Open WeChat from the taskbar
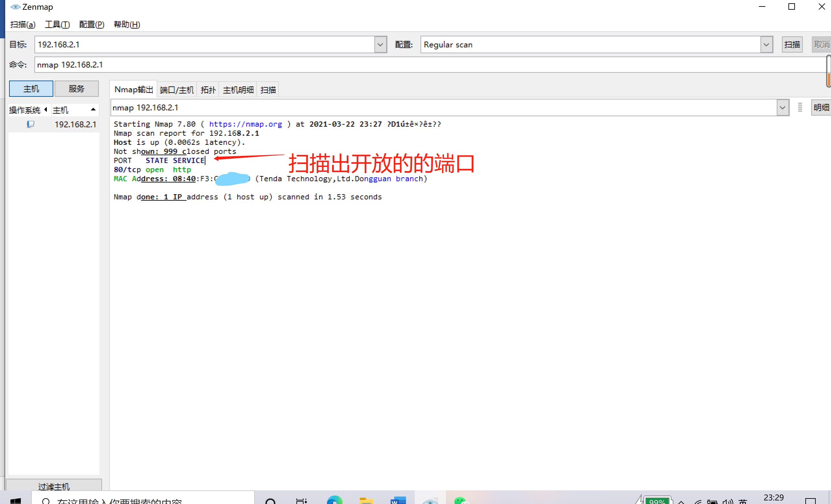831x504 pixels. pyautogui.click(x=461, y=500)
